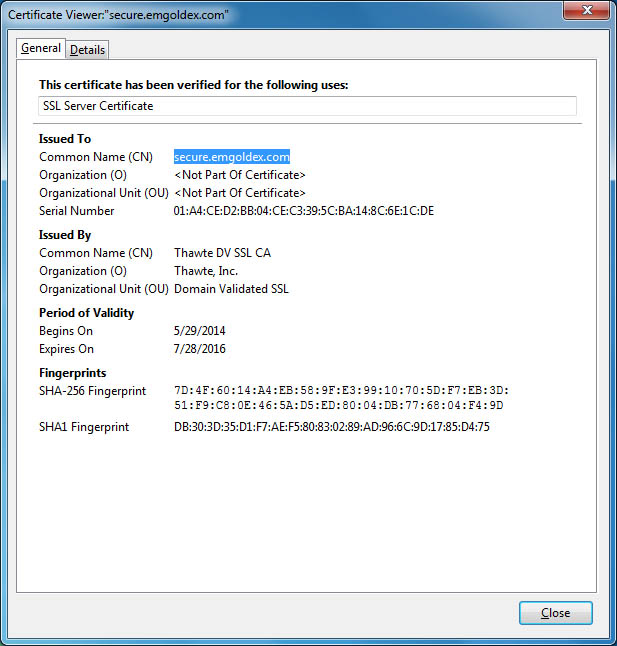Switch to the Details tab

pos(87,50)
